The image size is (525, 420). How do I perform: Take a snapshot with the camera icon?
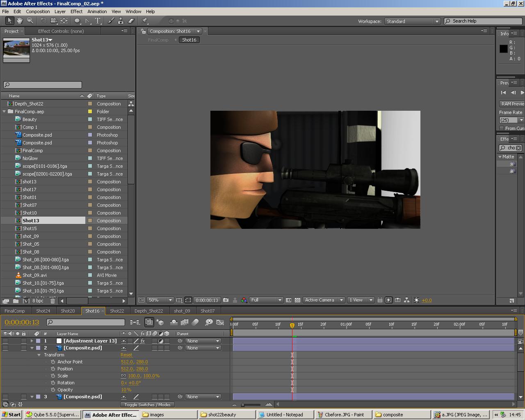pyautogui.click(x=226, y=300)
